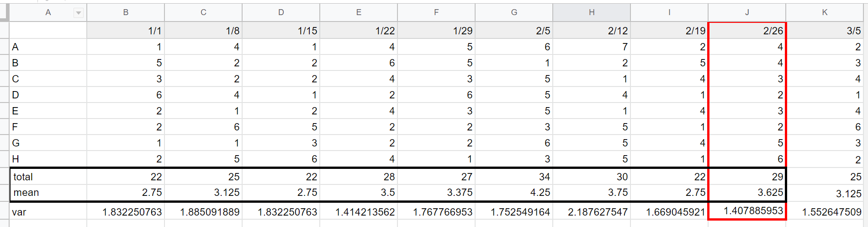This screenshot has width=868, height=227.
Task: Select column B header
Action: tap(126, 12)
